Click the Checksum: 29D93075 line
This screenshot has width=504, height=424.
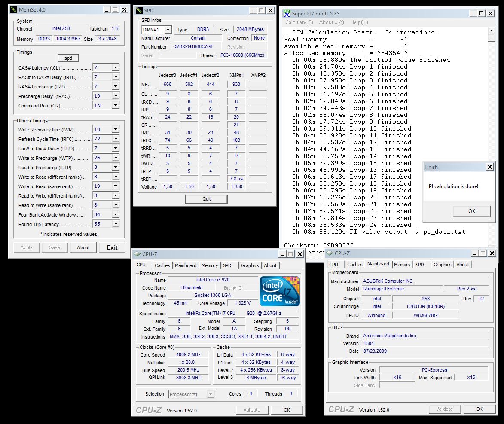click(x=318, y=245)
